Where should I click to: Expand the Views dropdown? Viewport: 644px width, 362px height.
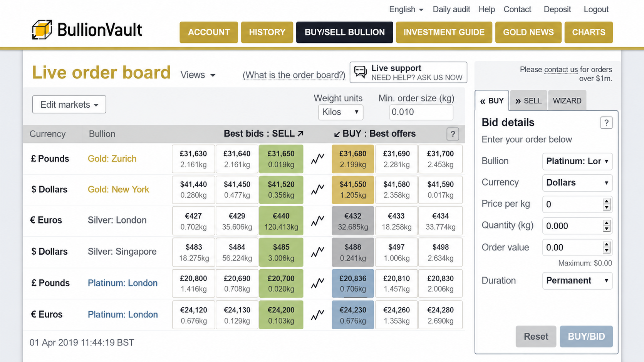pyautogui.click(x=198, y=75)
